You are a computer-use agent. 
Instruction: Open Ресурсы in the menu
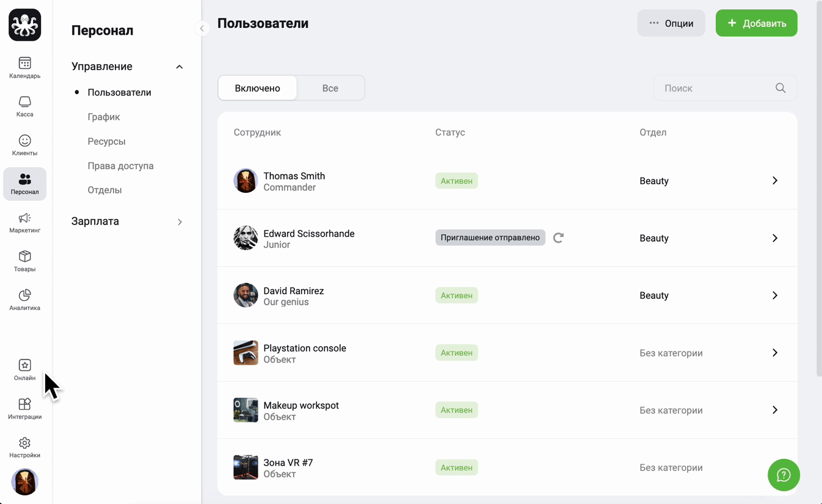click(106, 141)
